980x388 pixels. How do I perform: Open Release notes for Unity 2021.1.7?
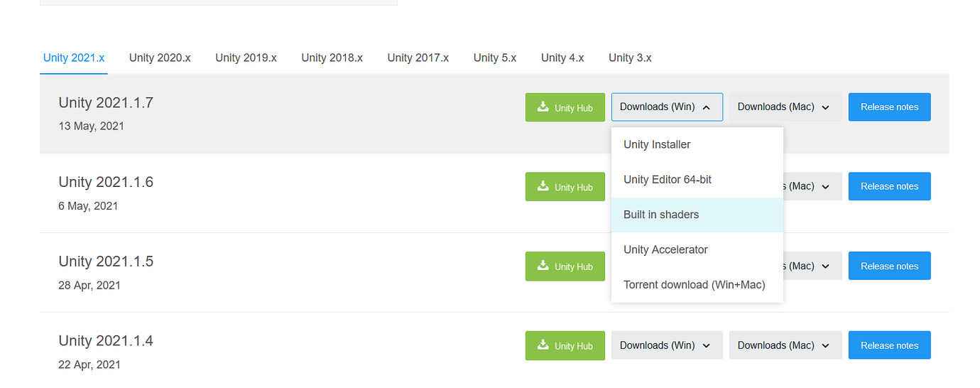coord(889,107)
